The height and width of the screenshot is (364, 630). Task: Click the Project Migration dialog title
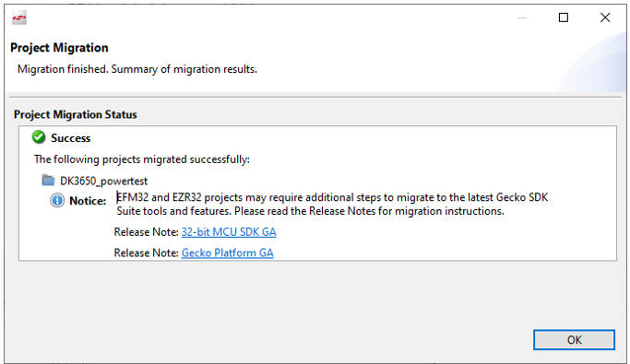click(x=59, y=48)
